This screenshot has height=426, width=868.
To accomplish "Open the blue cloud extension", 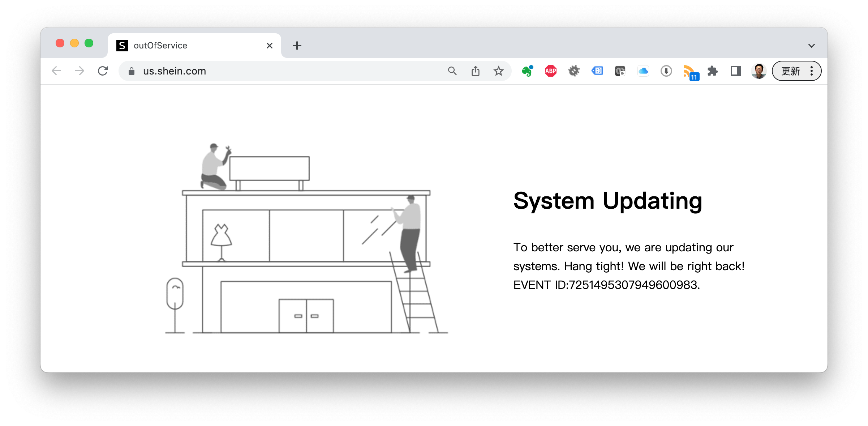I will point(643,71).
